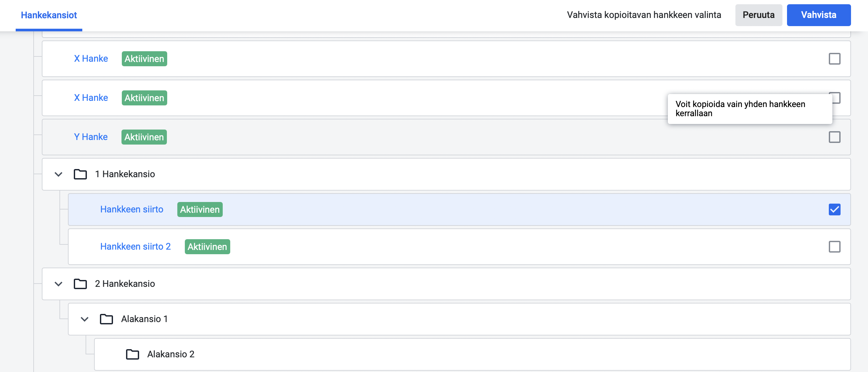Uncheck the Hankkeen siirto checkbox
This screenshot has height=372, width=868.
pyautogui.click(x=834, y=209)
